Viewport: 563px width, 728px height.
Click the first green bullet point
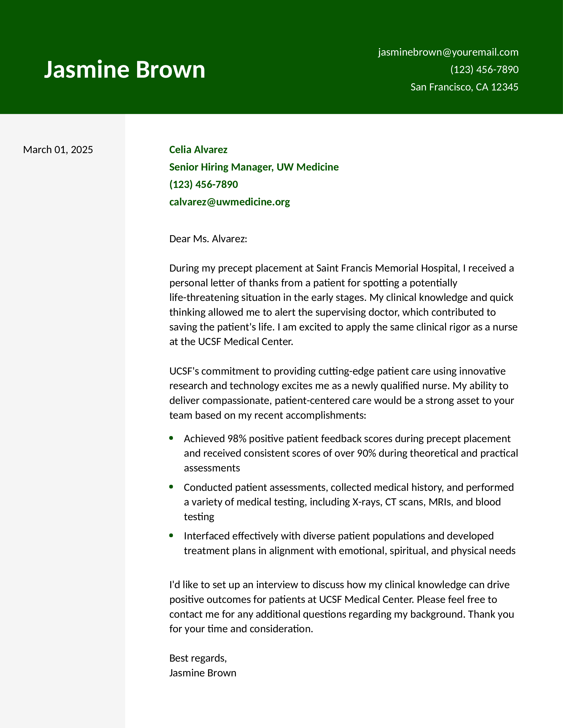click(x=171, y=438)
